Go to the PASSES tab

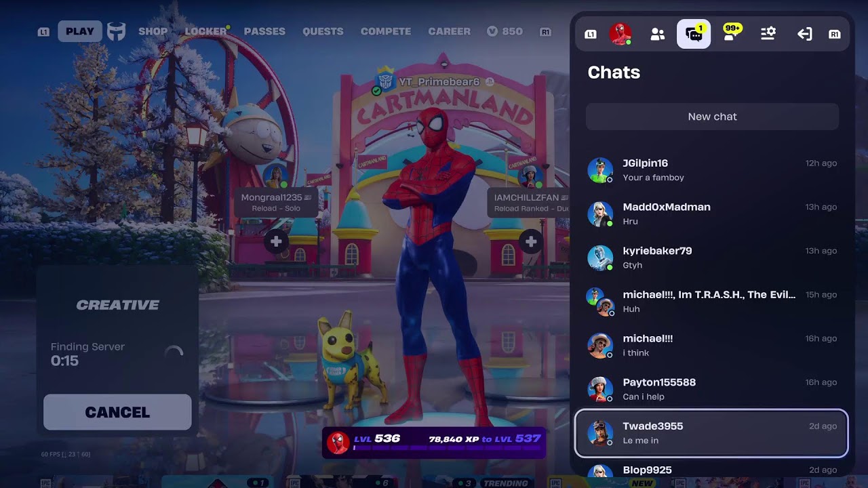(264, 31)
